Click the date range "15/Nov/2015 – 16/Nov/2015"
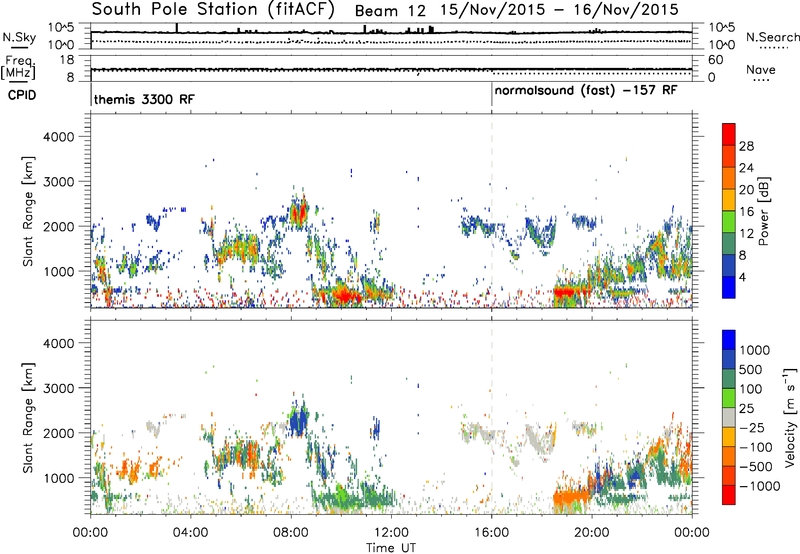The height and width of the screenshot is (554, 800). point(560,10)
